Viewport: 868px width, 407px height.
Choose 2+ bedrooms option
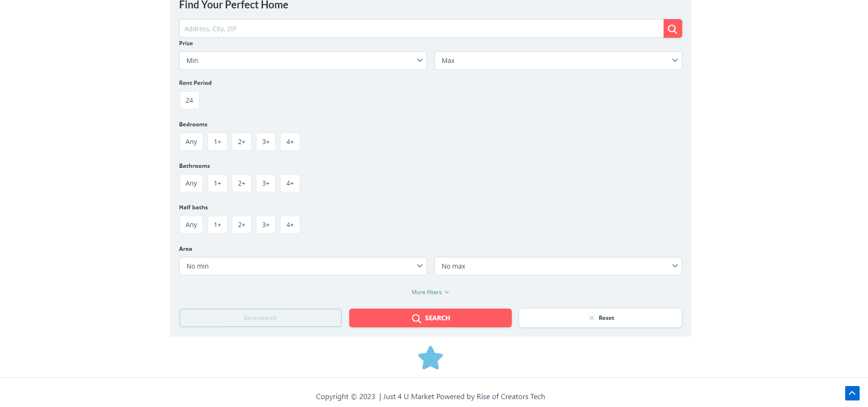[241, 142]
